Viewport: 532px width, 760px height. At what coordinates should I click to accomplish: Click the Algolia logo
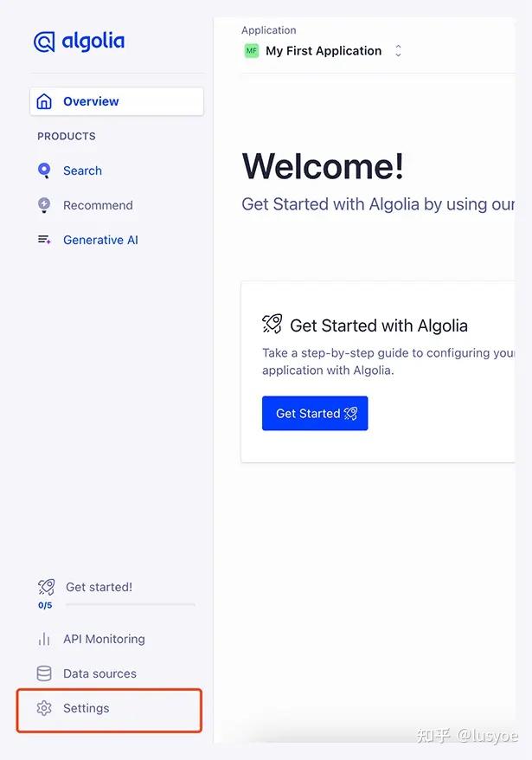[x=79, y=41]
